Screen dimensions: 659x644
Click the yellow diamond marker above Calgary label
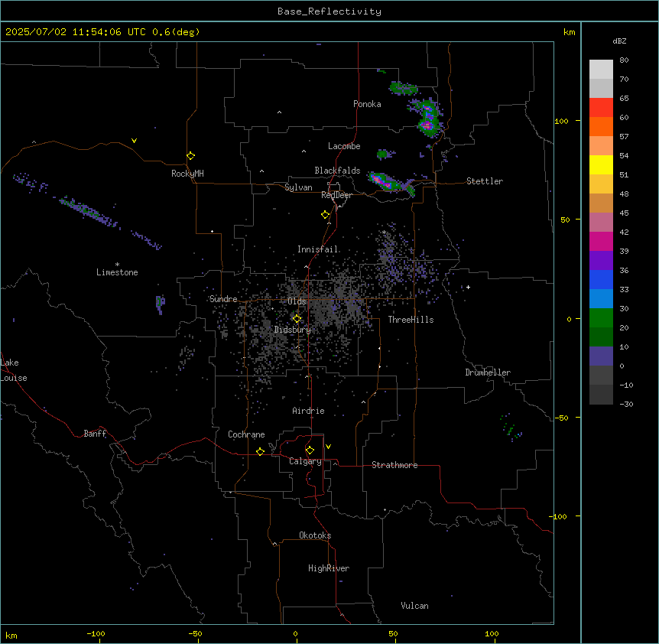click(x=310, y=450)
